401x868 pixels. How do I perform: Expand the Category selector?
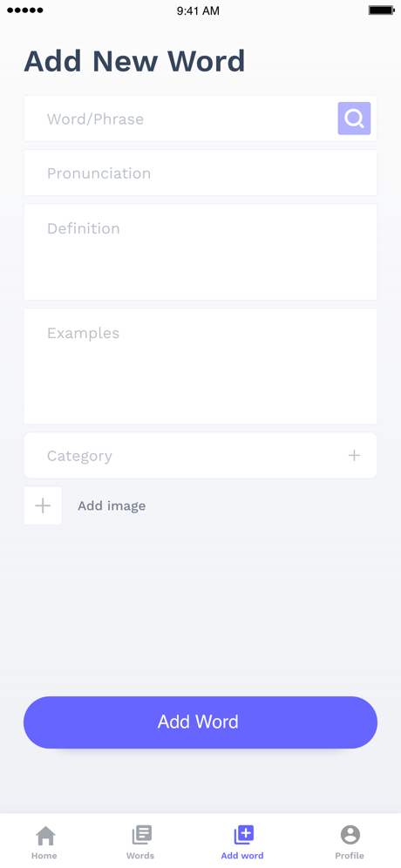[x=200, y=455]
